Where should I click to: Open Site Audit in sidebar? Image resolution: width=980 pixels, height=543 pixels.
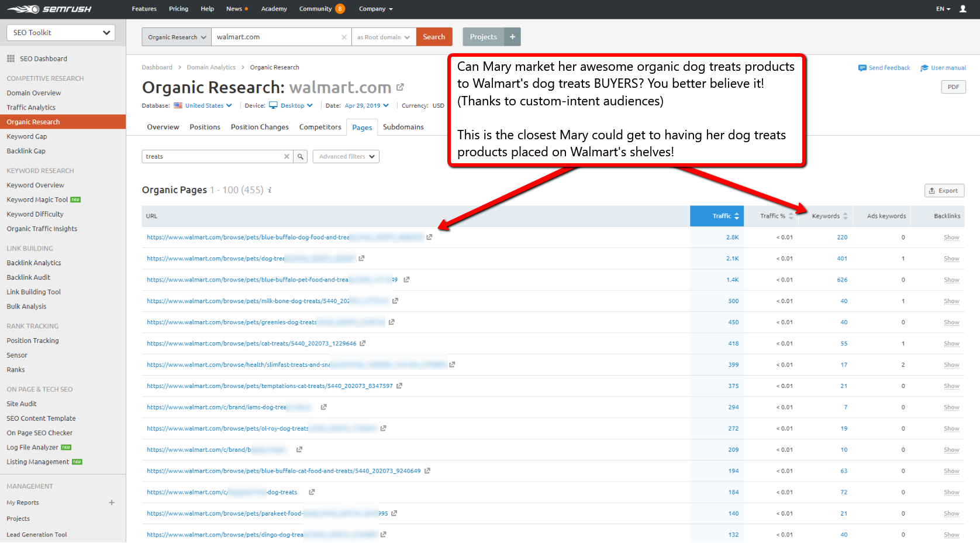point(22,404)
